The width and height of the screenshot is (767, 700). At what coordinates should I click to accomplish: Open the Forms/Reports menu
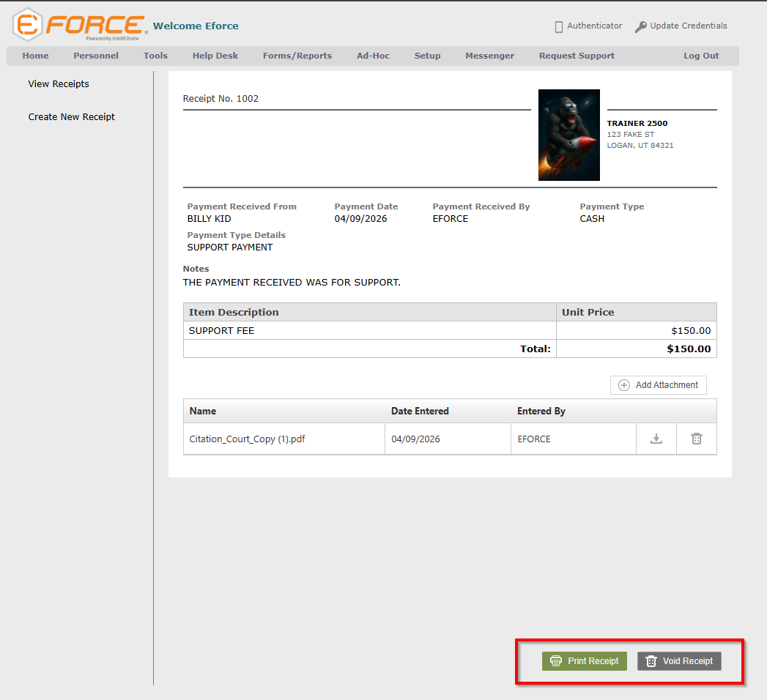[x=297, y=56]
